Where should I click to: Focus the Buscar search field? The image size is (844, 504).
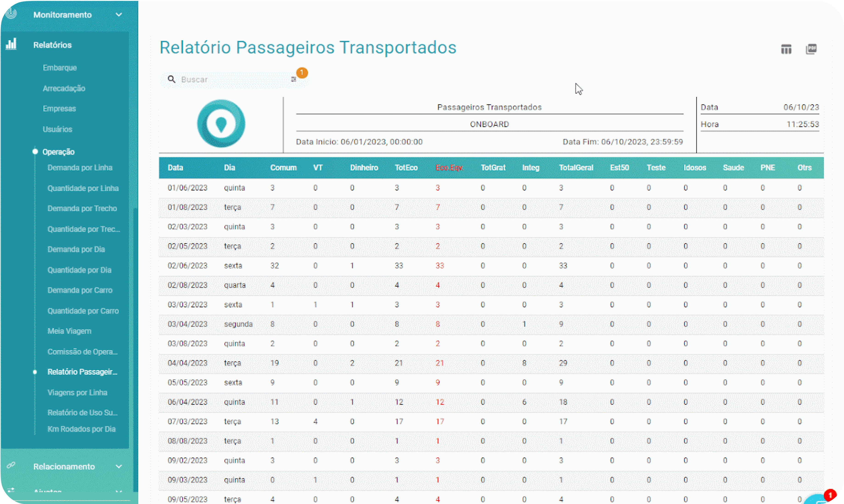click(x=235, y=79)
